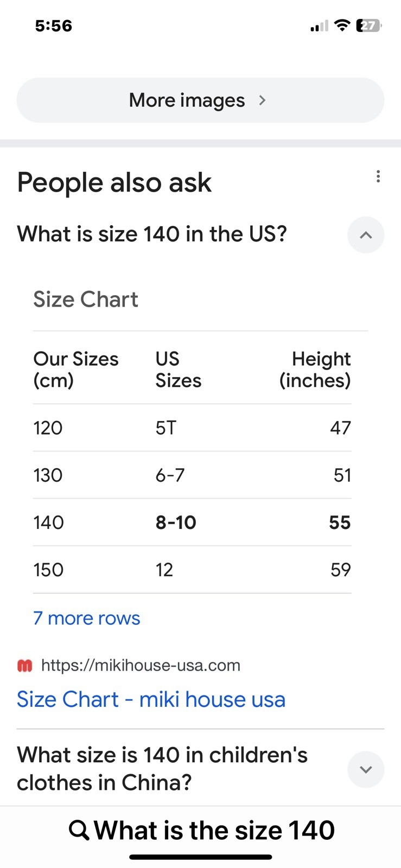Tap the cellular signal bars icon
Image resolution: width=401 pixels, height=868 pixels.
coord(319,25)
